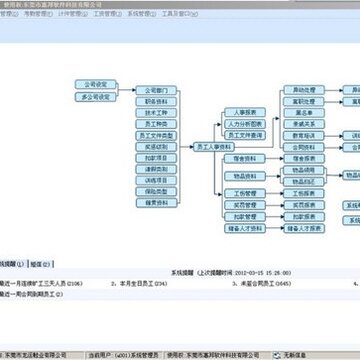Open the 技术工种 node
Screen dimensions: 360x360
[156, 113]
